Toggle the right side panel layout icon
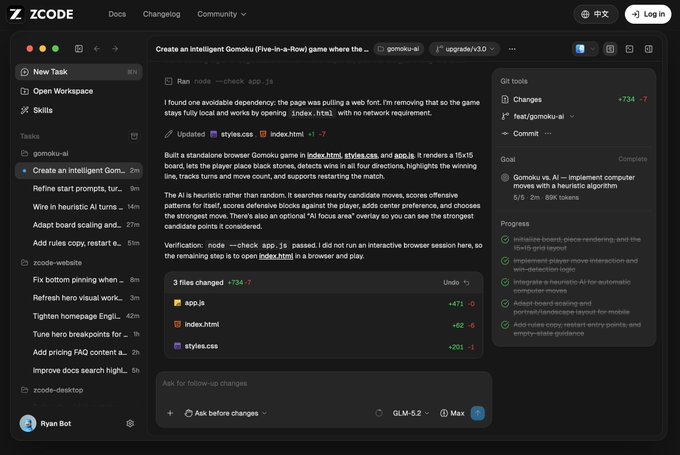The width and height of the screenshot is (680, 455). click(x=610, y=49)
